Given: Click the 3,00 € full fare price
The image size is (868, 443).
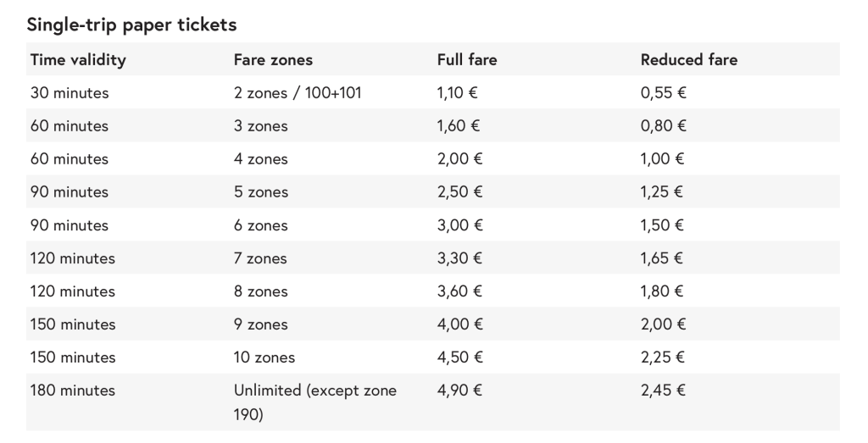Looking at the screenshot, I should click(459, 225).
